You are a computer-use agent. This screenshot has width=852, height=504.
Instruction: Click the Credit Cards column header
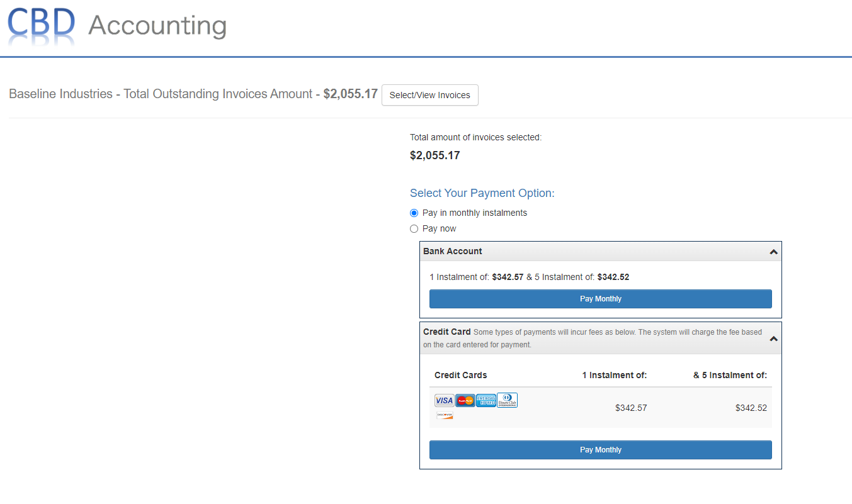click(x=460, y=374)
